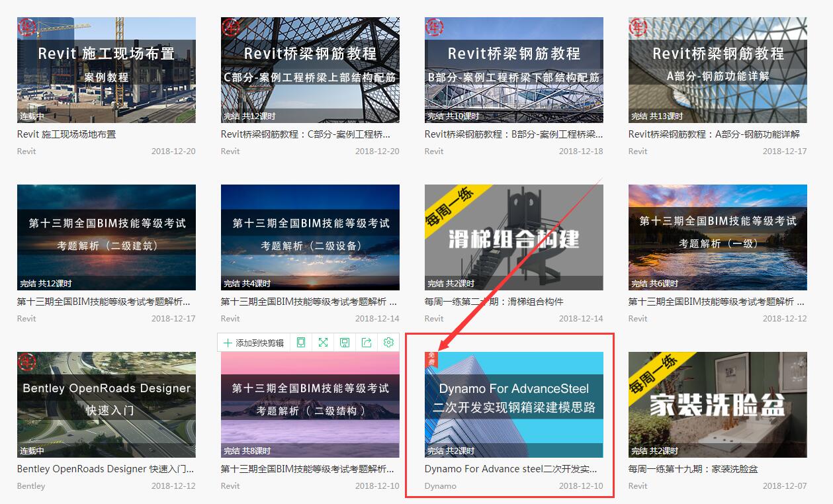
Task: Click the save floppy disk icon
Action: coord(345,343)
